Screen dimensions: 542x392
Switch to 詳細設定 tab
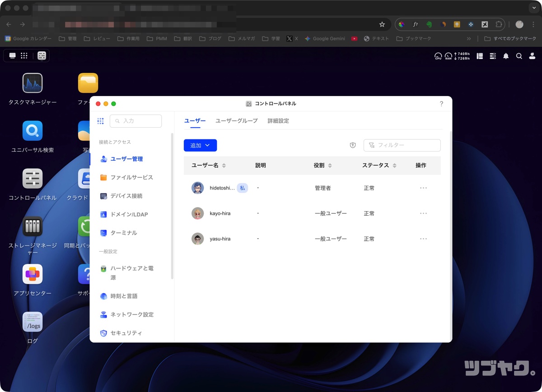(278, 121)
